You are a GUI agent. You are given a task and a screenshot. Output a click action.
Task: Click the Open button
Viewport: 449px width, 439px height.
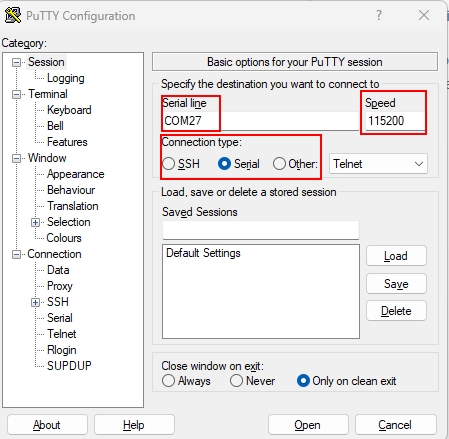point(308,425)
